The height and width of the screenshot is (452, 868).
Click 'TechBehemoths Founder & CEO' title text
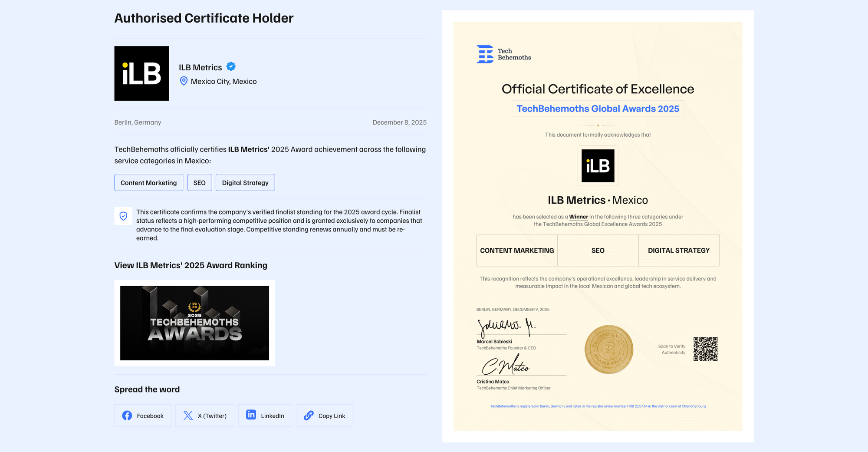click(506, 348)
